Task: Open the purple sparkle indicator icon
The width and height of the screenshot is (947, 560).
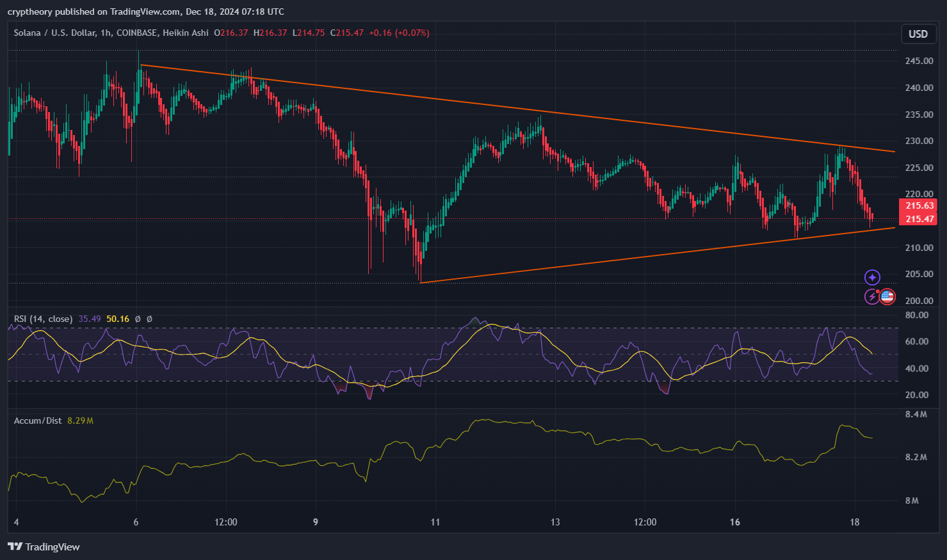Action: pos(872,277)
